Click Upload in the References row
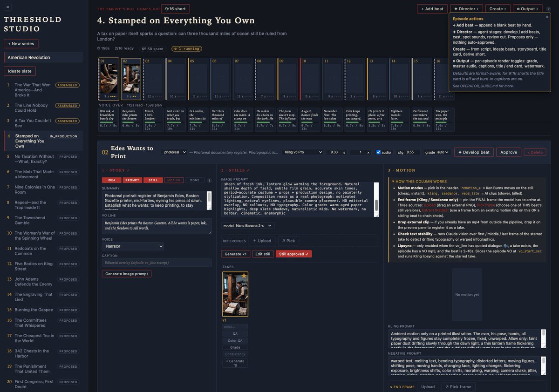 click(262, 241)
